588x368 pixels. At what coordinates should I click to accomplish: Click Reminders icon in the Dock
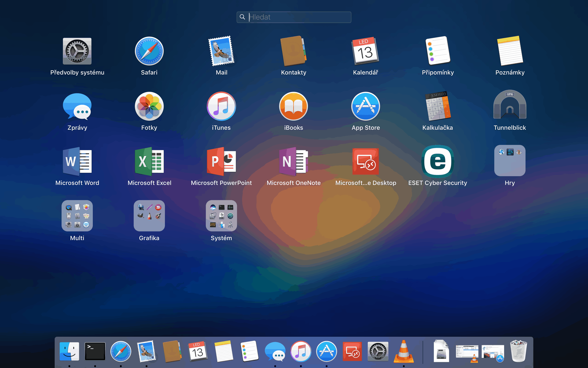pyautogui.click(x=249, y=351)
